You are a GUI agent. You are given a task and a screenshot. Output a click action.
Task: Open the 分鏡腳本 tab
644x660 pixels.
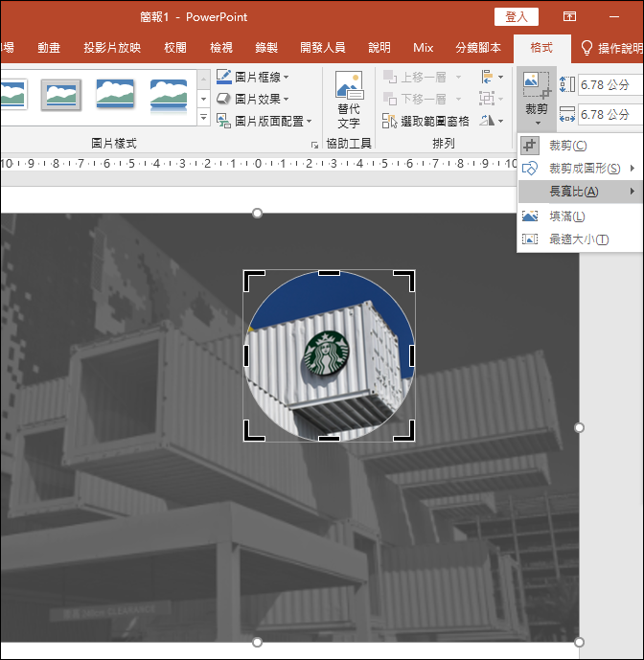pyautogui.click(x=478, y=48)
